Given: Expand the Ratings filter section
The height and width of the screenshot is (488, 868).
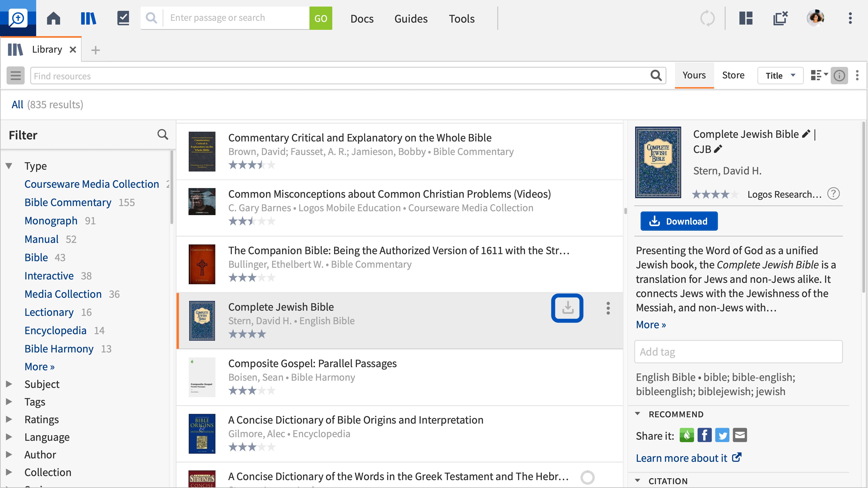Looking at the screenshot, I should coord(9,419).
